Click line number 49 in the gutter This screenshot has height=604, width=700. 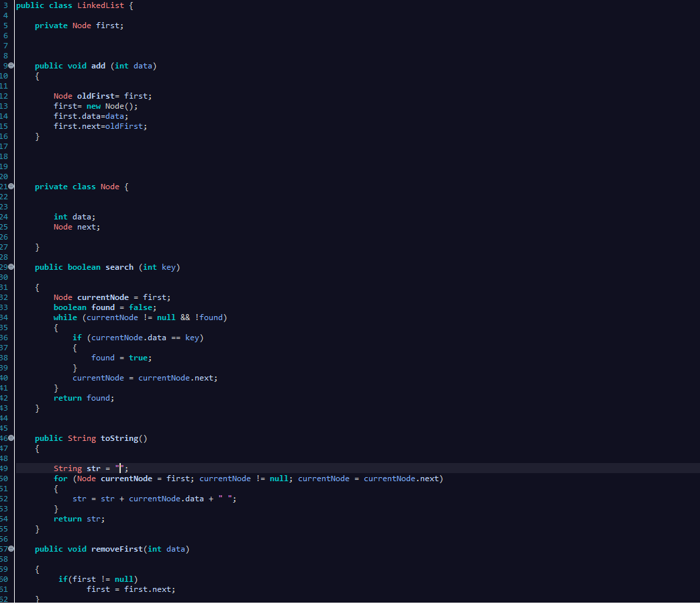pos(5,468)
